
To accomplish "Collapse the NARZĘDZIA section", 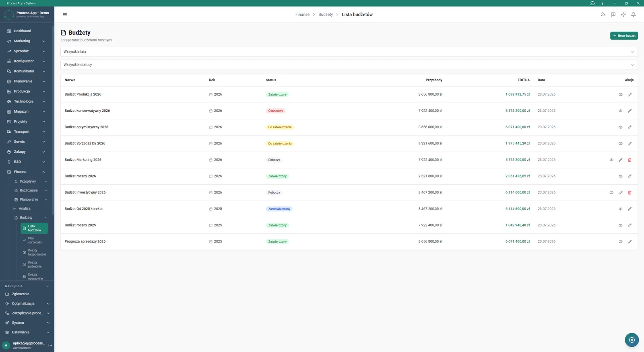I will coord(26,286).
